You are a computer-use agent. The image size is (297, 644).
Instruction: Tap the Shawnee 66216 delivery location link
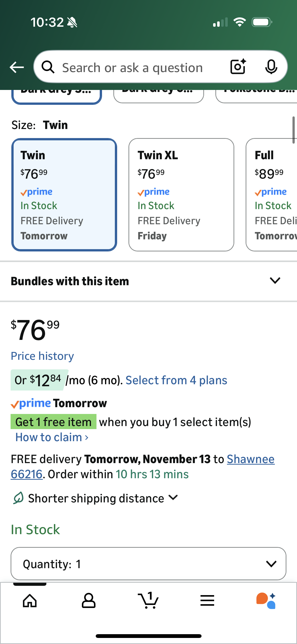[x=250, y=459]
